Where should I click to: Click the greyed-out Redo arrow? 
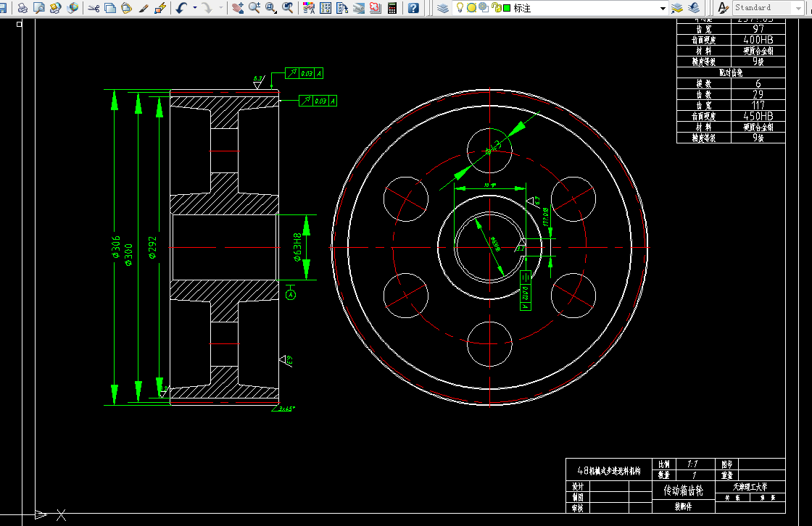(x=207, y=8)
